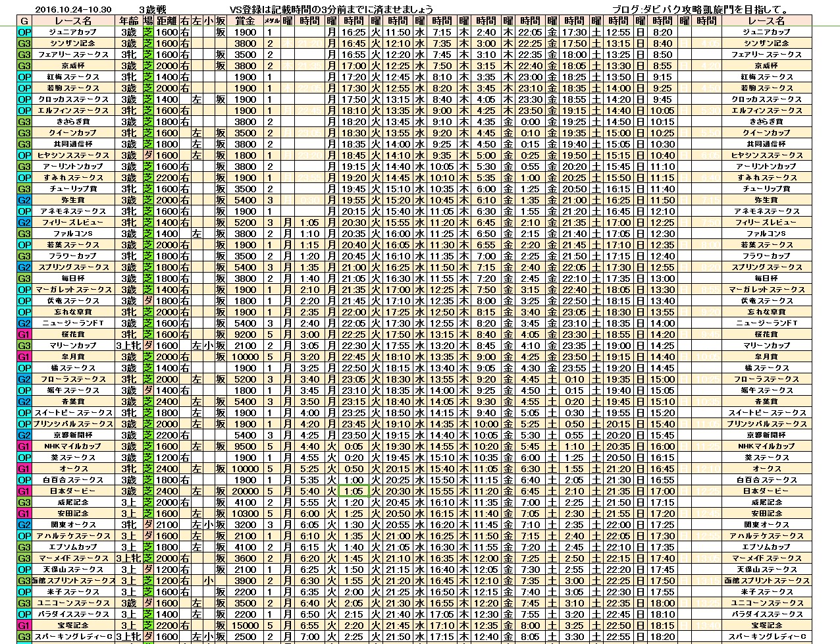
Task: Click the '3牝' age cell in 桜花賞 row
Action: click(129, 335)
